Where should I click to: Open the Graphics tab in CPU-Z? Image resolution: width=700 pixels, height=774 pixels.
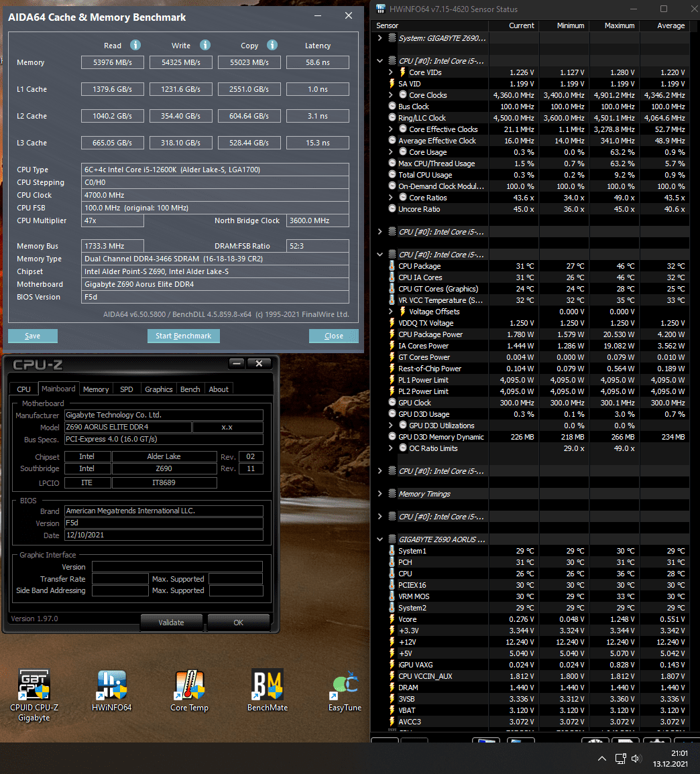click(x=159, y=389)
